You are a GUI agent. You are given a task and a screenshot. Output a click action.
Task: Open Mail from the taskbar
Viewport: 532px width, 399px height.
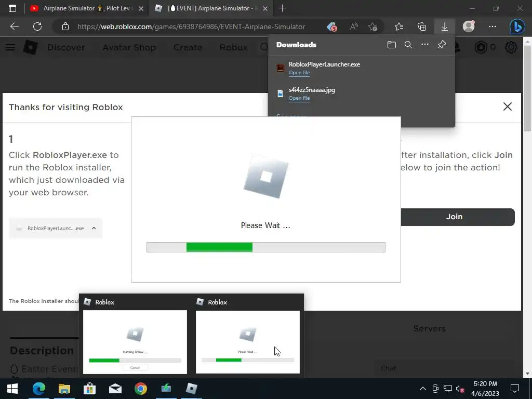[x=115, y=389]
